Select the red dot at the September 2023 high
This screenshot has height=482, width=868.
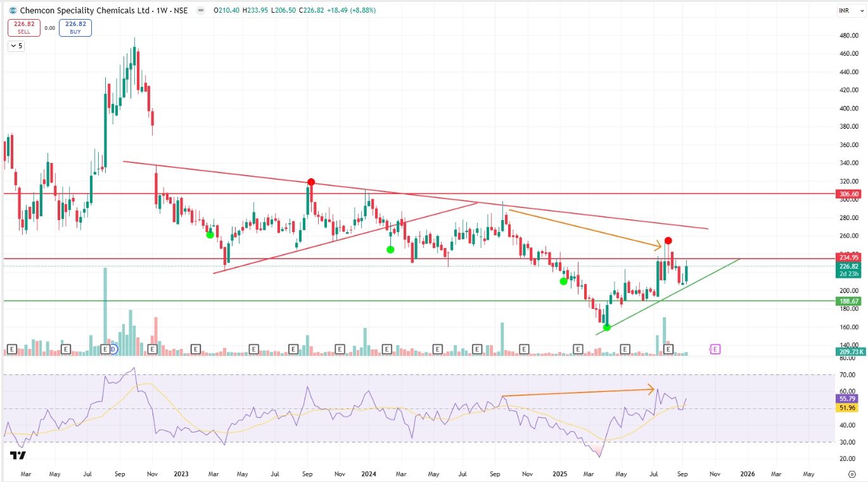(311, 182)
